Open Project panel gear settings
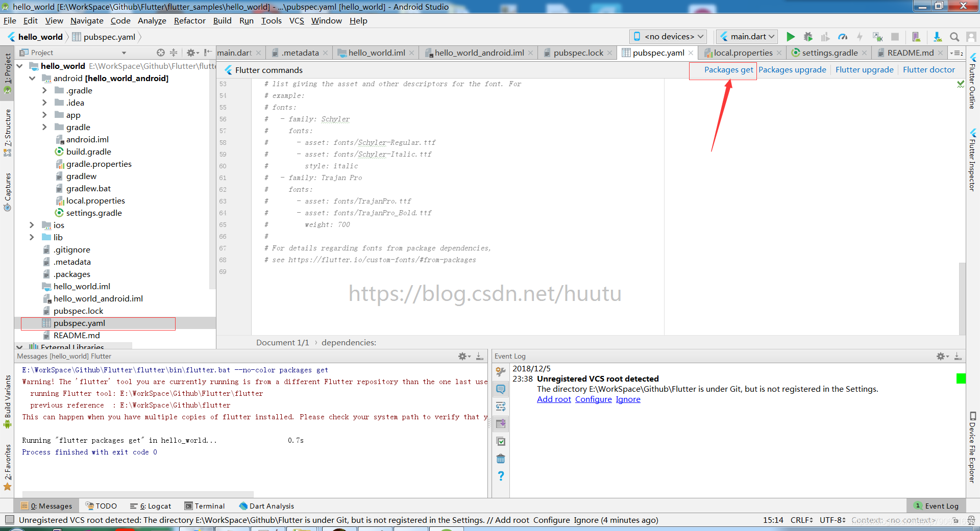Viewport: 980px width, 531px height. (192, 53)
